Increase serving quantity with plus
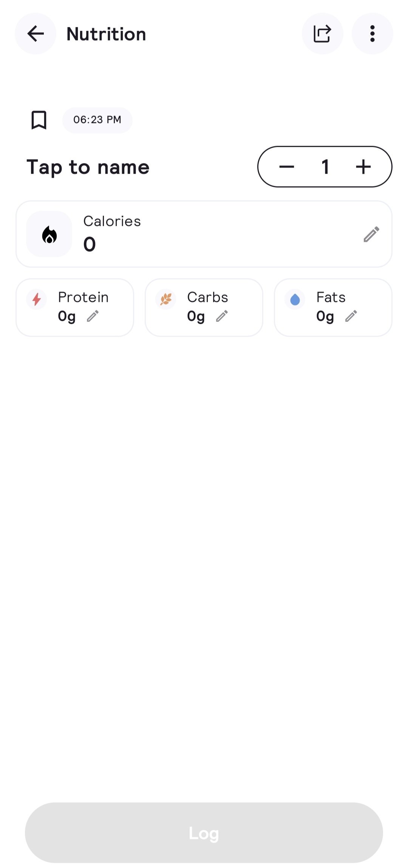 click(363, 167)
